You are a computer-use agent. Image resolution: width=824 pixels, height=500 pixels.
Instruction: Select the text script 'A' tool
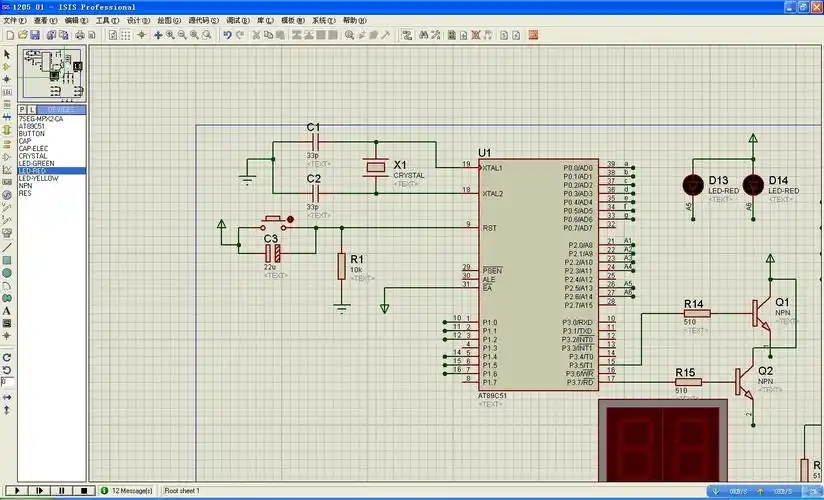coord(7,311)
